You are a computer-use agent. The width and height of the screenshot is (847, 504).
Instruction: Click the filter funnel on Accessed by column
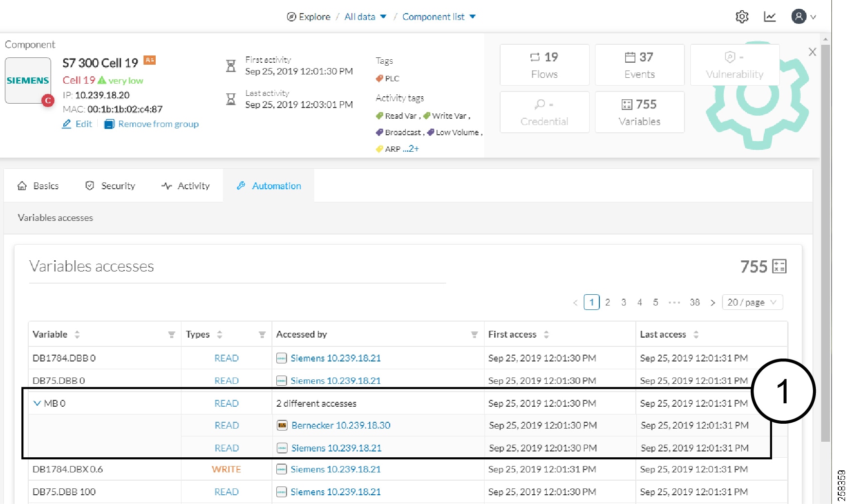pyautogui.click(x=473, y=334)
